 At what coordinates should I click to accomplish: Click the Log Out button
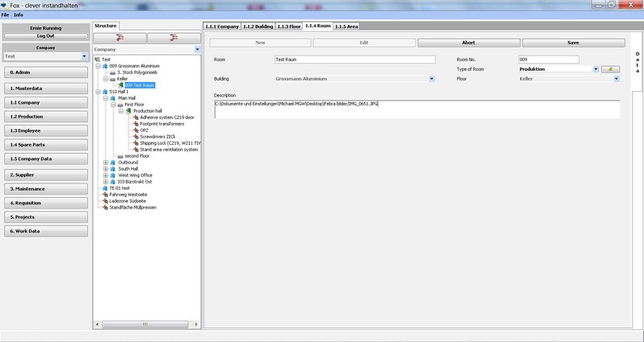[x=46, y=35]
